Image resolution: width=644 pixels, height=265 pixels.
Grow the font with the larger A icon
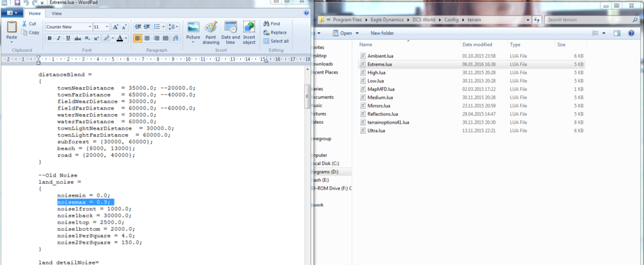click(x=115, y=26)
